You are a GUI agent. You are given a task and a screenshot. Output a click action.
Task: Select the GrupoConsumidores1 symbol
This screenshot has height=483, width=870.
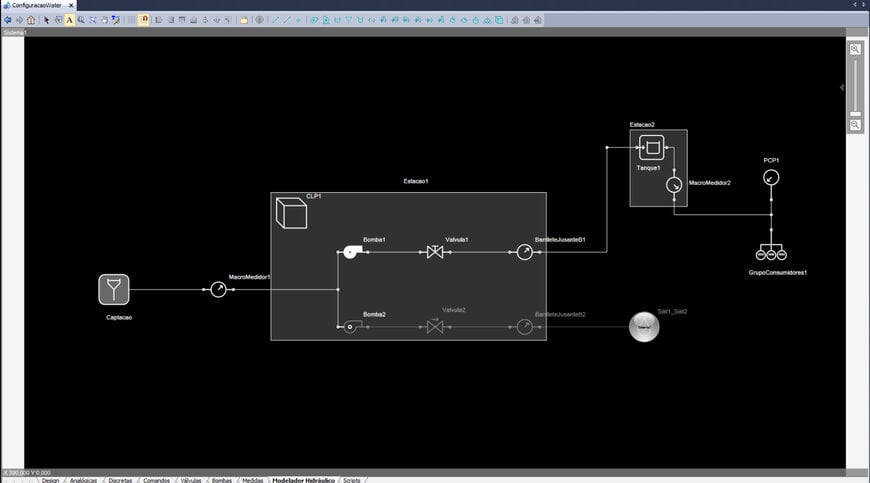[770, 253]
